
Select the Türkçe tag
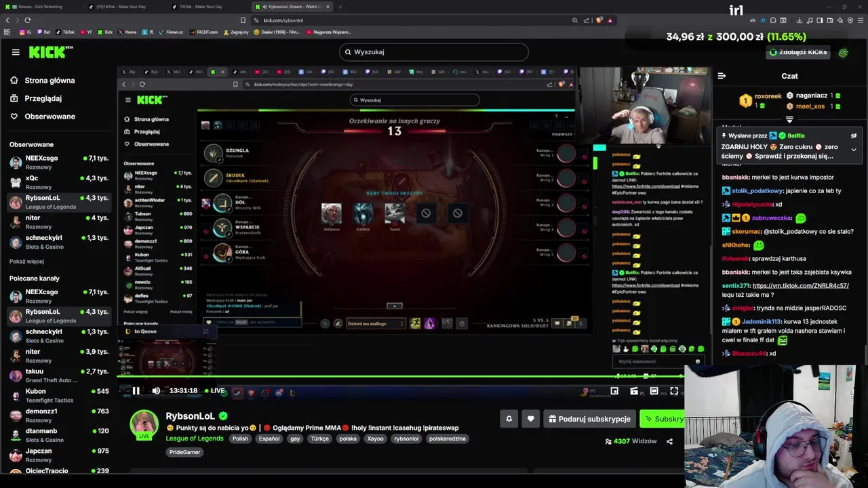pos(319,439)
